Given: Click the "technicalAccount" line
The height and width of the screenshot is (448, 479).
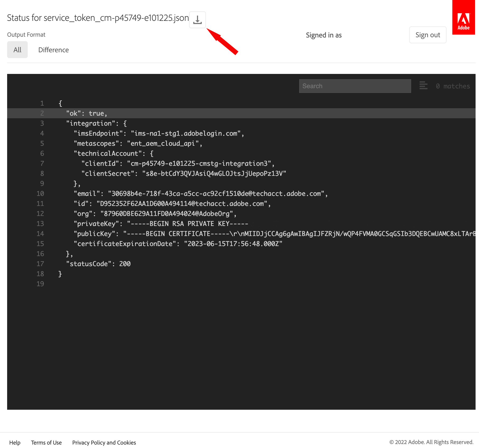Looking at the screenshot, I should pos(114,153).
